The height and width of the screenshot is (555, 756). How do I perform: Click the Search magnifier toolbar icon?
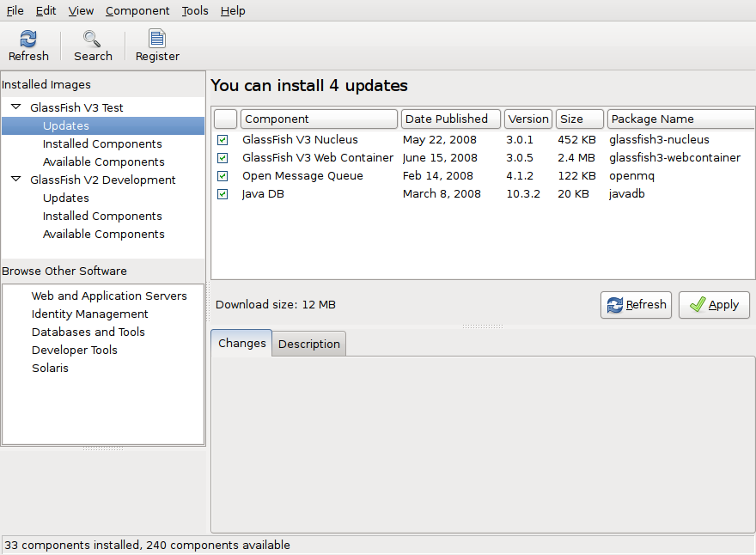(92, 39)
